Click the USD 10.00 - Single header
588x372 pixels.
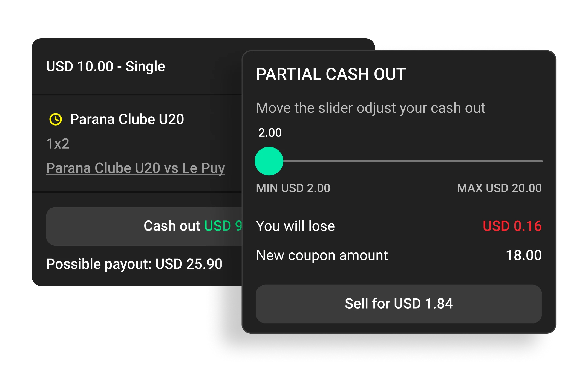[105, 66]
